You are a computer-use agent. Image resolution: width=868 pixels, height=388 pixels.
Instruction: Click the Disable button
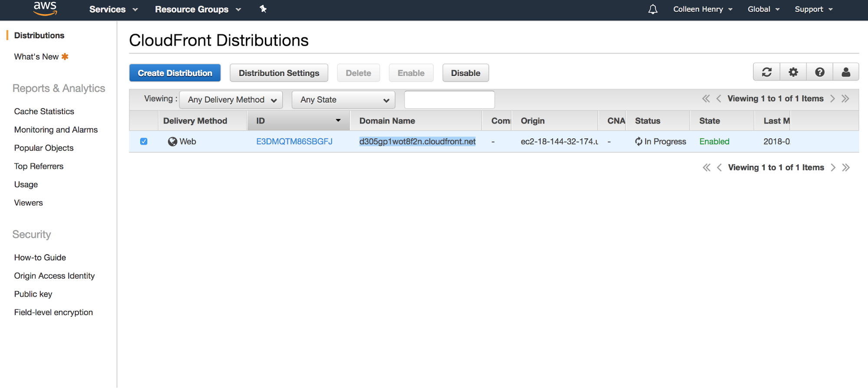coord(465,73)
